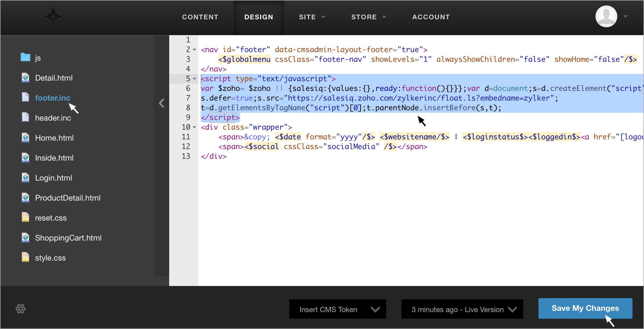Screen dimensions: 644x329
Task: Open footer.inc in the file list
Action: (x=53, y=98)
